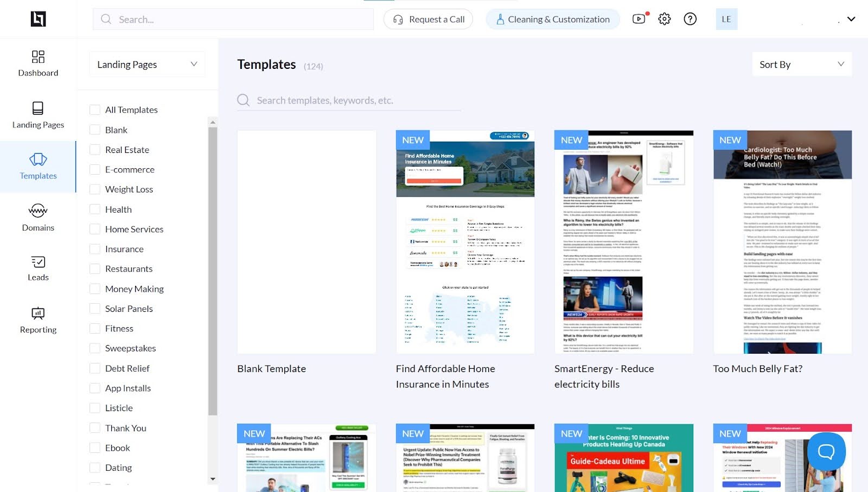
Task: Check the App Installs checkbox
Action: pos(95,388)
